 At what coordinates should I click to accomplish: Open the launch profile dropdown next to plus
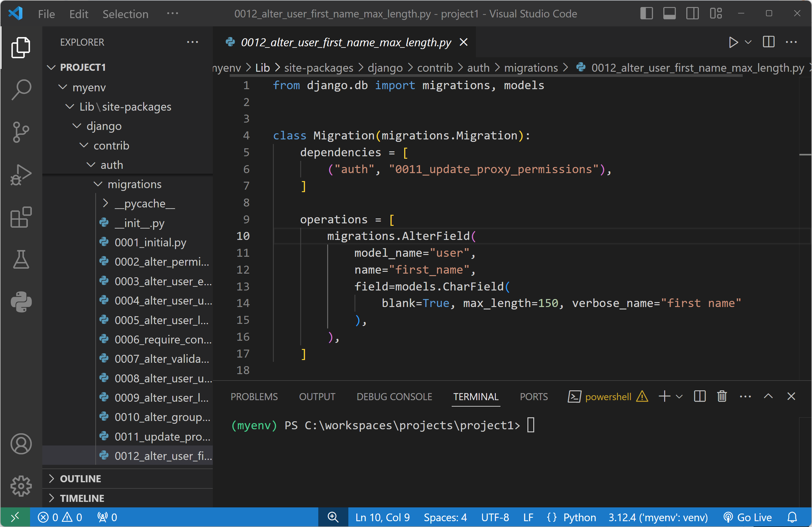coord(679,396)
